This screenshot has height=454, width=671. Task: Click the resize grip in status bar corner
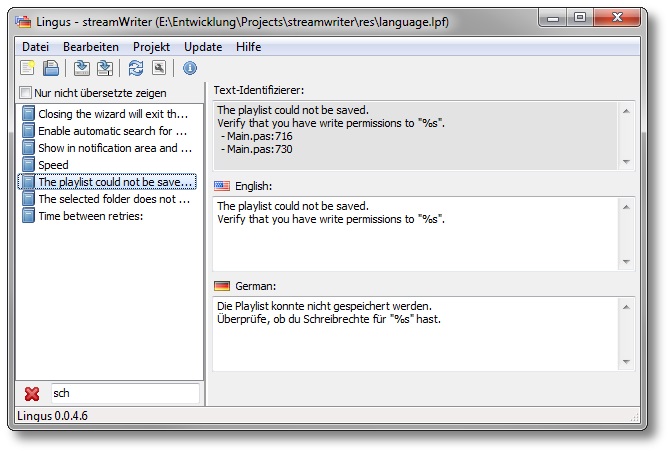coord(635,417)
